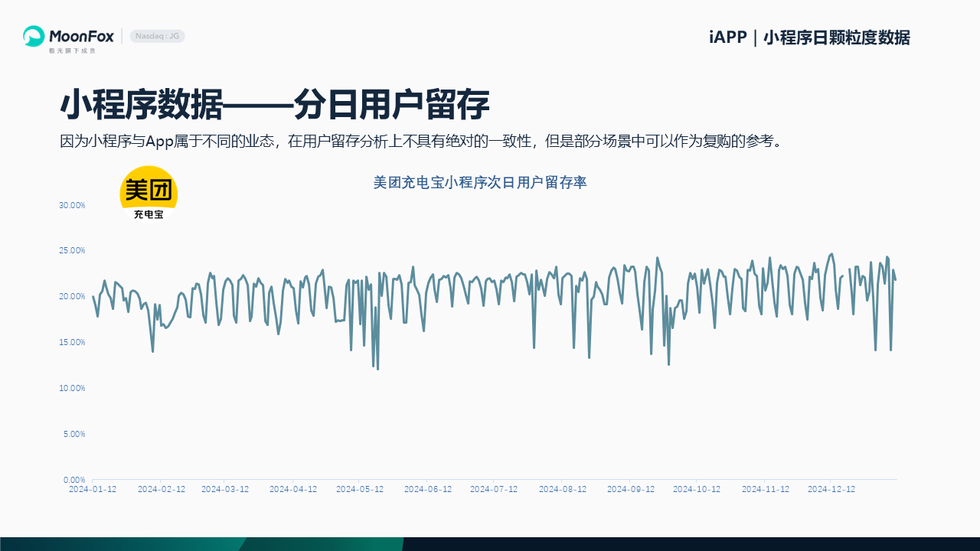Select the 2024-10-12 x-axis date
This screenshot has height=551, width=980.
tap(697, 490)
